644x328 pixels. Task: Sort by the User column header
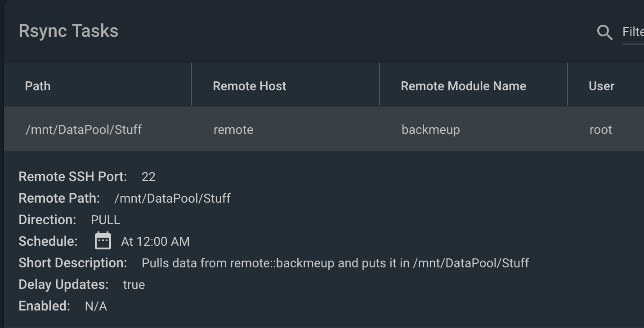[x=601, y=86]
